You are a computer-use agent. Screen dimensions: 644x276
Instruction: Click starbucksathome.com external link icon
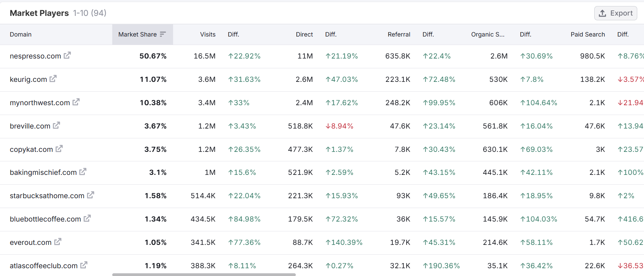[x=91, y=195]
